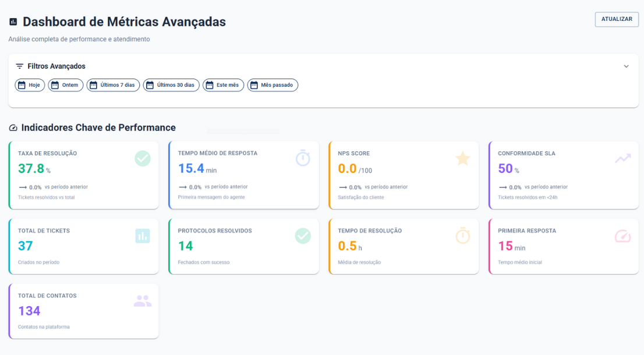
Task: Click the green checkmark icon in Taxa de Resolução card
Action: tap(143, 158)
